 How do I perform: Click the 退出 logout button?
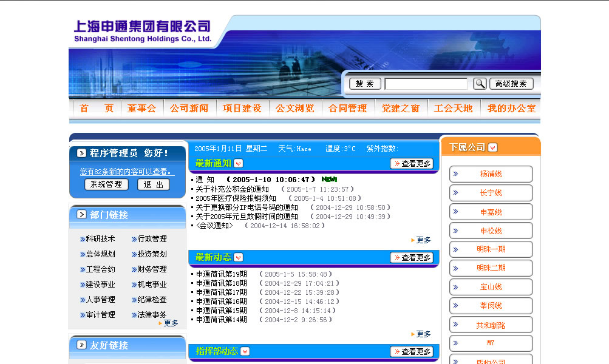tap(154, 184)
